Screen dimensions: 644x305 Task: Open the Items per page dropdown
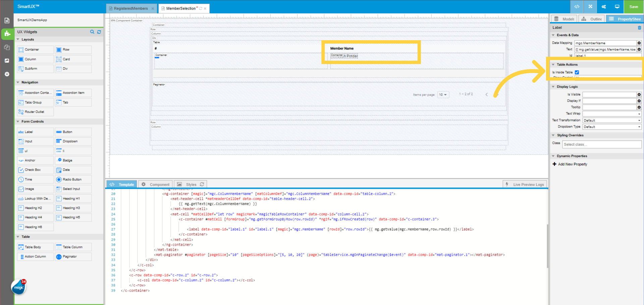coord(443,95)
